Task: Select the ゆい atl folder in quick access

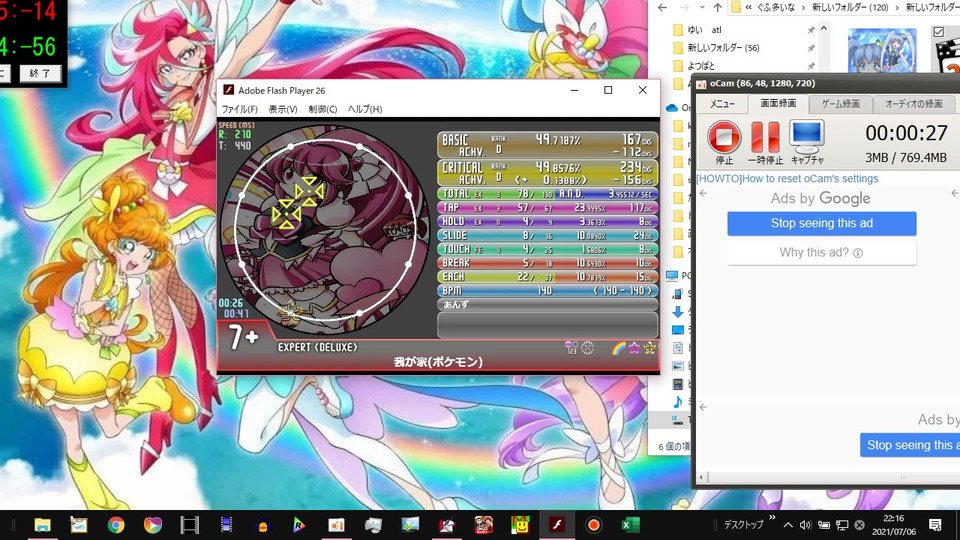Action: click(704, 29)
